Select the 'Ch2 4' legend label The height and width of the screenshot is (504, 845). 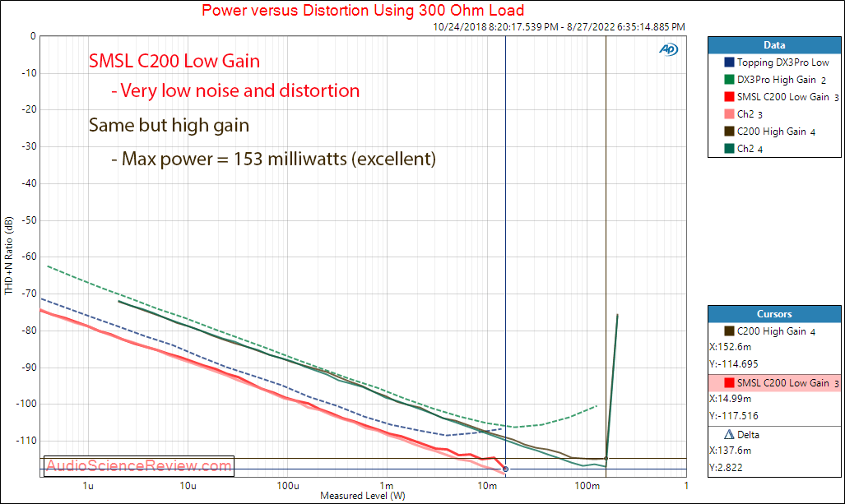pyautogui.click(x=750, y=149)
